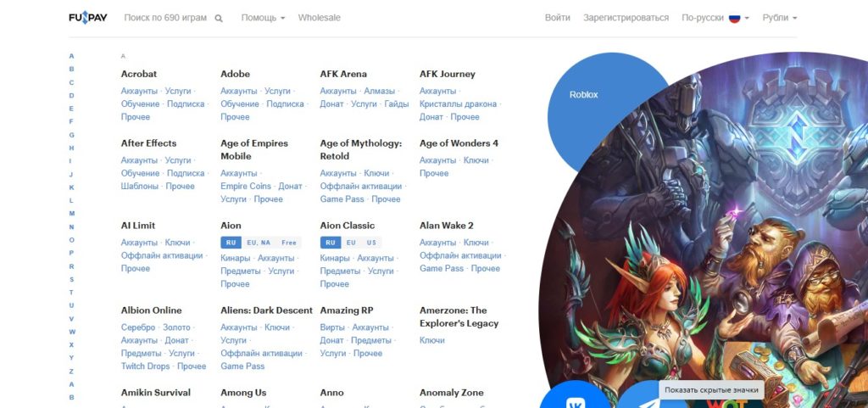Jump to letter M in alphabet index
This screenshot has width=868, height=408.
[x=71, y=214]
